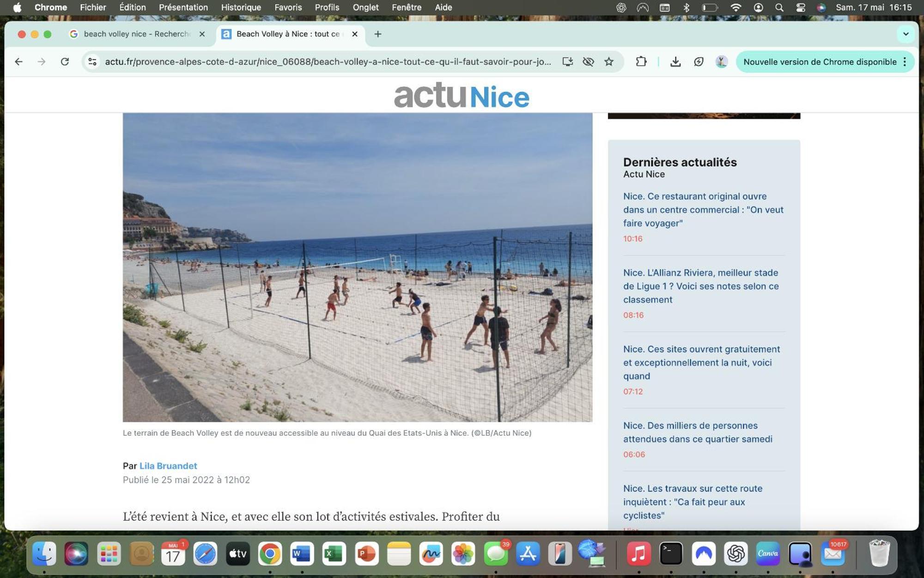Expand the tab search dropdown chevron

906,34
